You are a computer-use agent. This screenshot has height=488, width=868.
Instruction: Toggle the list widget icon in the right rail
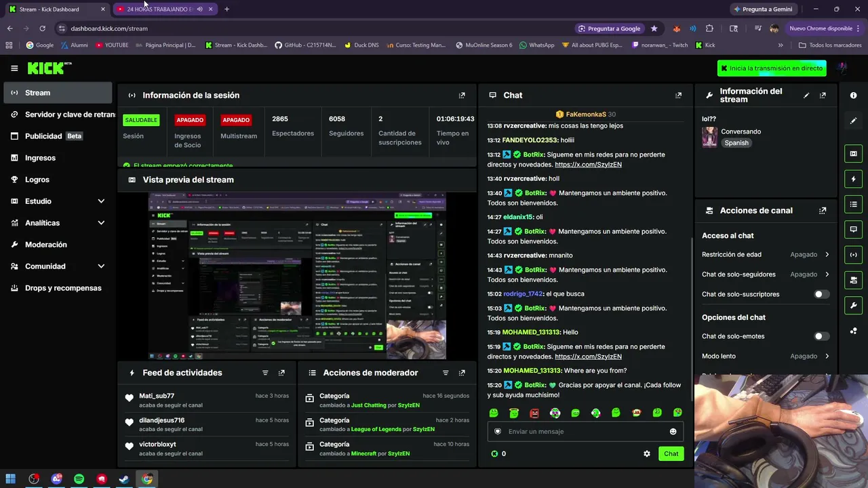point(853,204)
